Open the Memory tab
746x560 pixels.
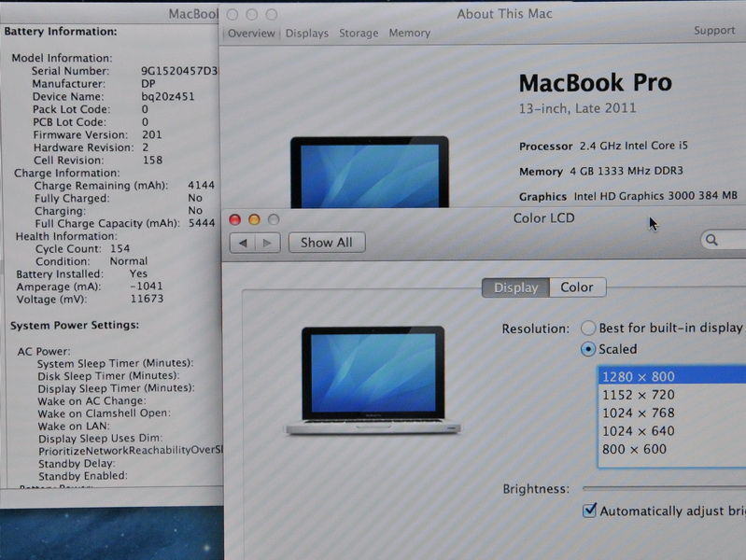point(409,34)
